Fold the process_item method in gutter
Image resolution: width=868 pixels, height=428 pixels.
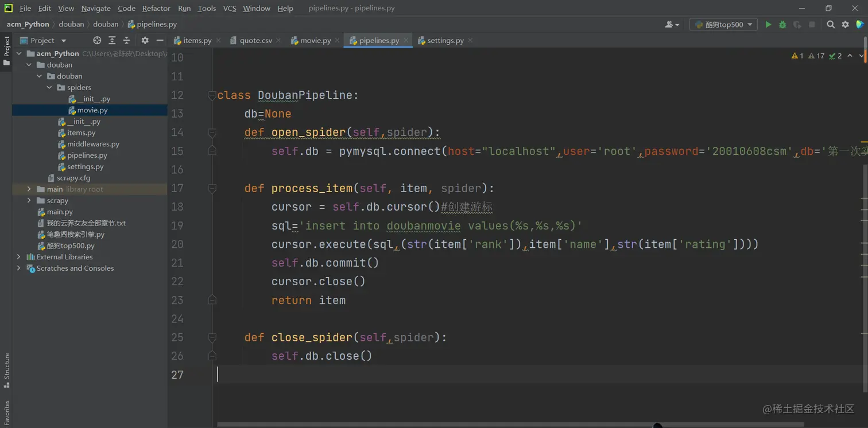click(x=212, y=188)
